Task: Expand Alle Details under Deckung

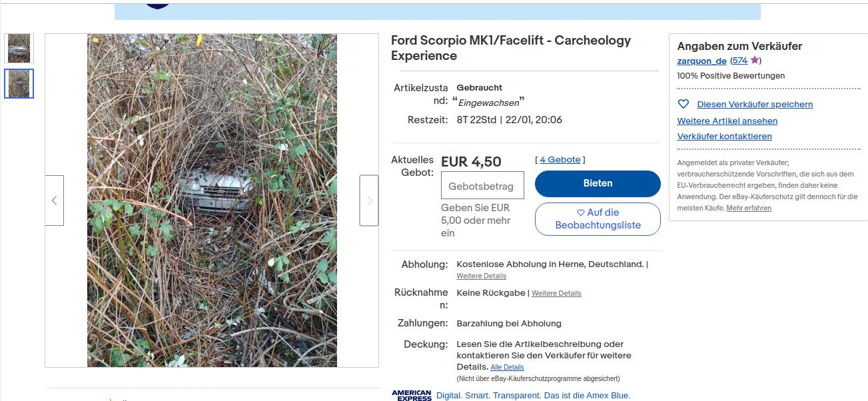Action: click(507, 368)
